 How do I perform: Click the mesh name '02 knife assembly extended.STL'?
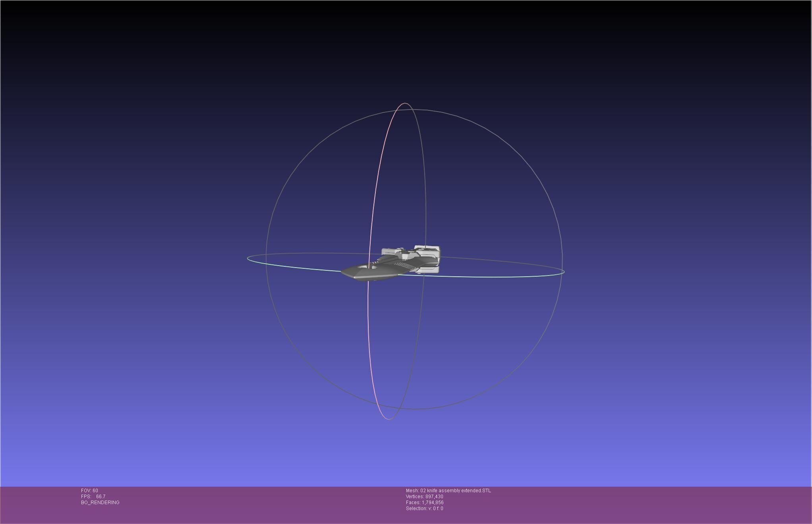(x=456, y=491)
